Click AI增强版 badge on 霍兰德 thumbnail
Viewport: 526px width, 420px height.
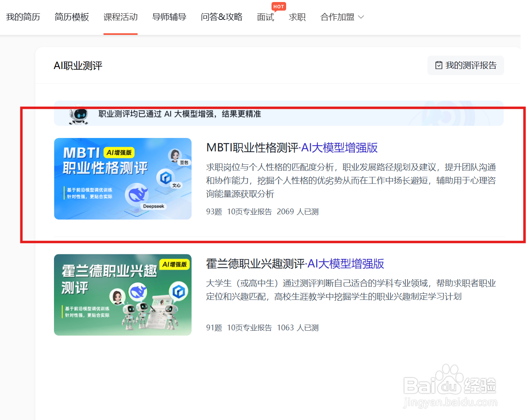tap(175, 265)
